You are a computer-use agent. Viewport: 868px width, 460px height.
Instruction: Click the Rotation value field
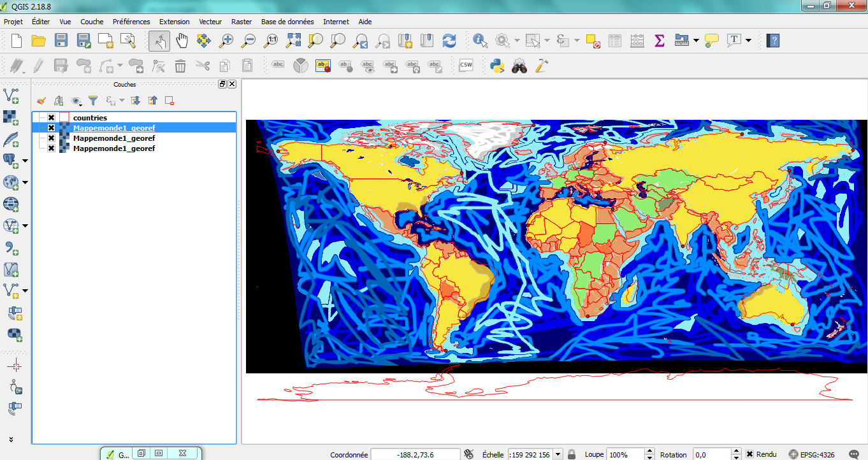click(x=712, y=454)
